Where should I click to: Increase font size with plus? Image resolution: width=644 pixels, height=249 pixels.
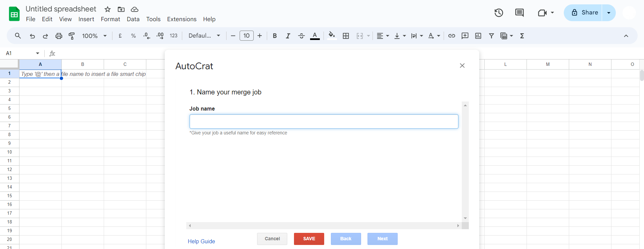pos(259,36)
